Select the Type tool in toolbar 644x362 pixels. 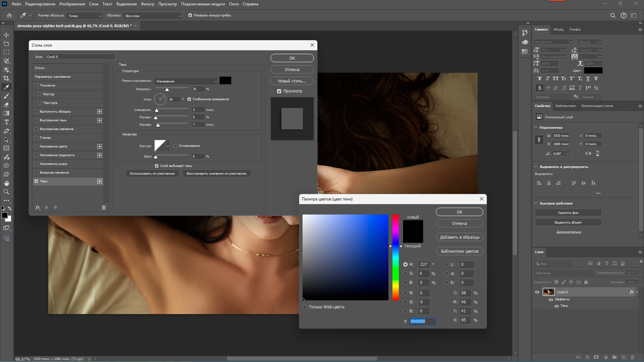(6, 122)
